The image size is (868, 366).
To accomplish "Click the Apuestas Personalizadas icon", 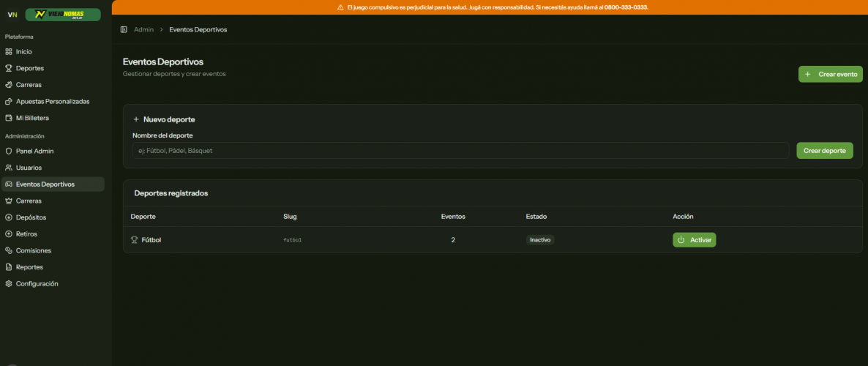I will 8,101.
